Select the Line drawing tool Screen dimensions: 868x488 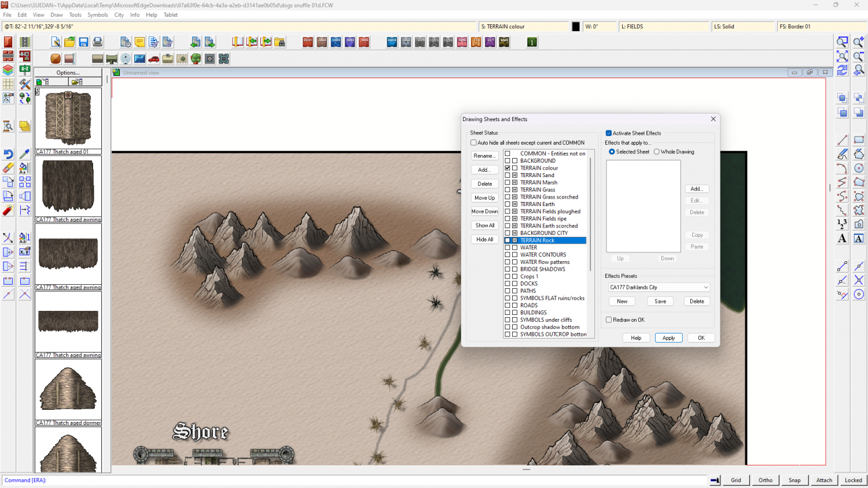[x=843, y=140]
